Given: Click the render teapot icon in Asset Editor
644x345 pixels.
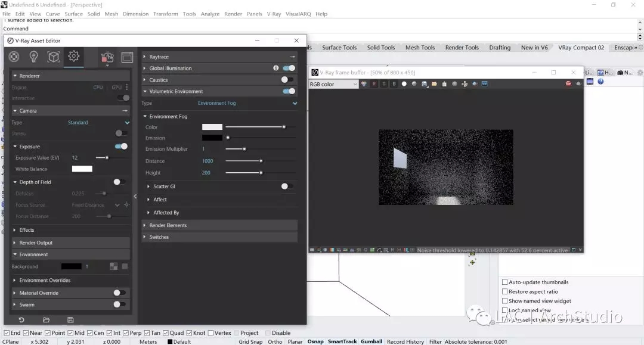Looking at the screenshot, I should pyautogui.click(x=107, y=57).
